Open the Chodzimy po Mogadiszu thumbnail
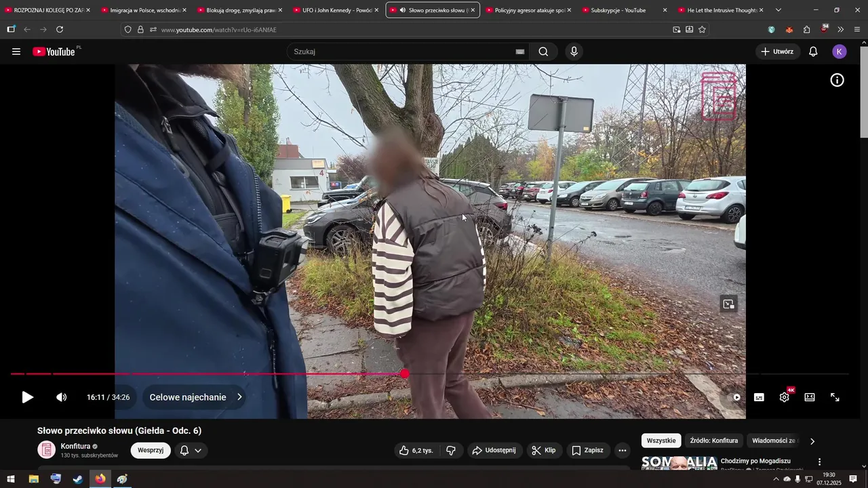868x488 pixels. (679, 463)
